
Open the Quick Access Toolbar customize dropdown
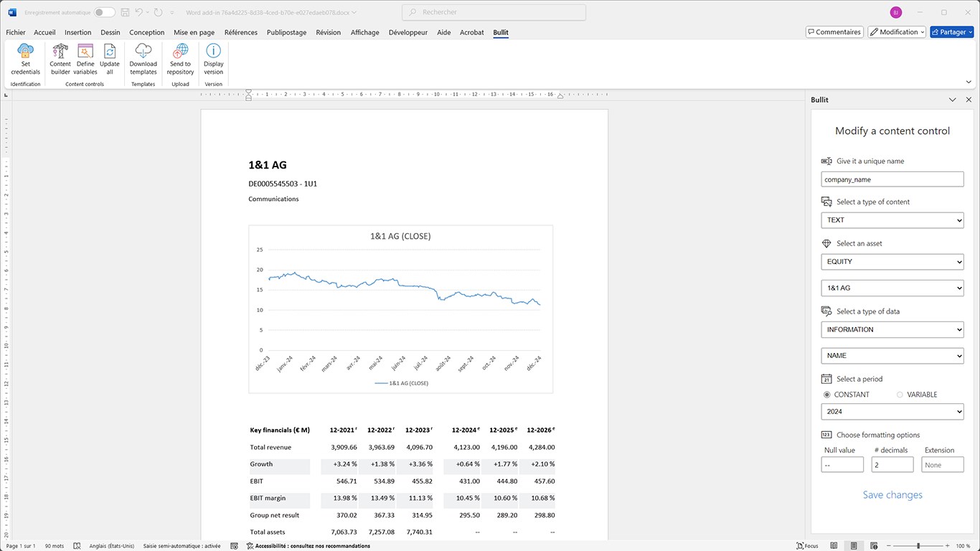click(x=172, y=12)
